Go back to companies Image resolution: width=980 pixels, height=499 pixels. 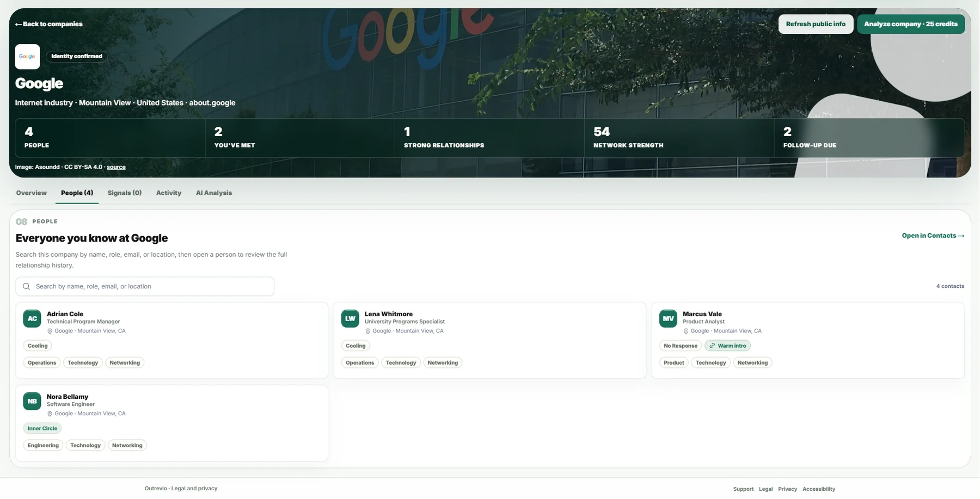coord(49,24)
